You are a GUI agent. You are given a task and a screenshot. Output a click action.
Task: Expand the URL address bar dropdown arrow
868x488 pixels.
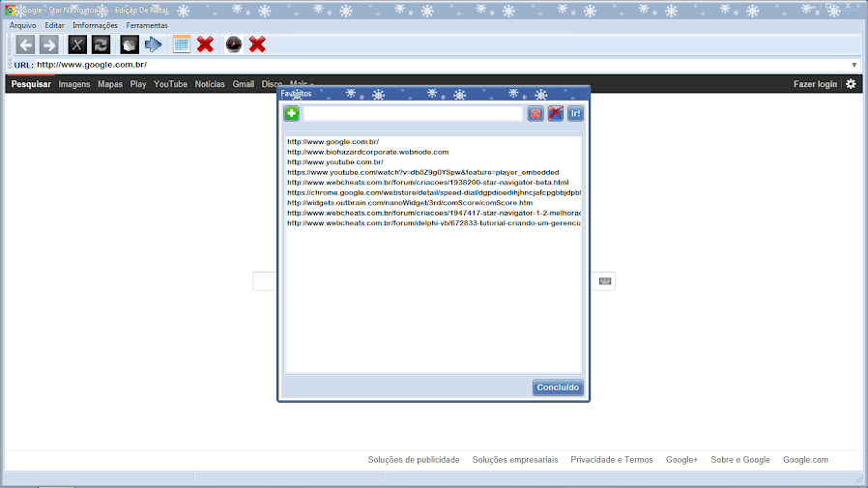(x=854, y=66)
